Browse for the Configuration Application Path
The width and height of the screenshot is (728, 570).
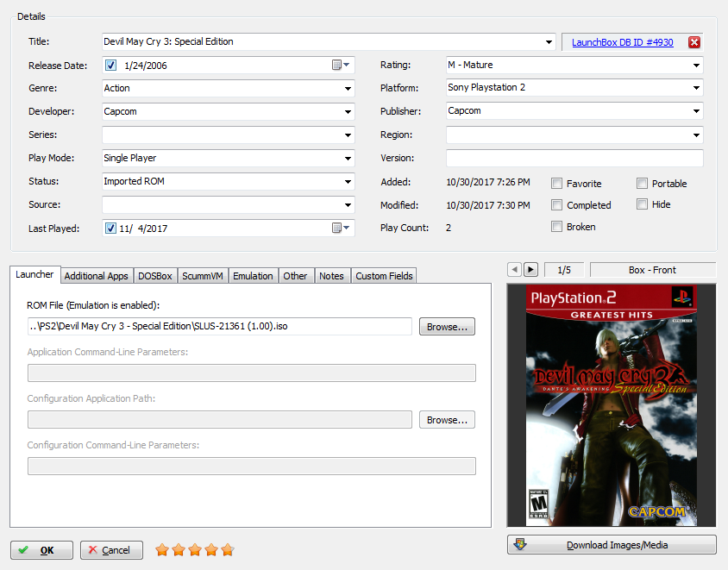pos(447,420)
